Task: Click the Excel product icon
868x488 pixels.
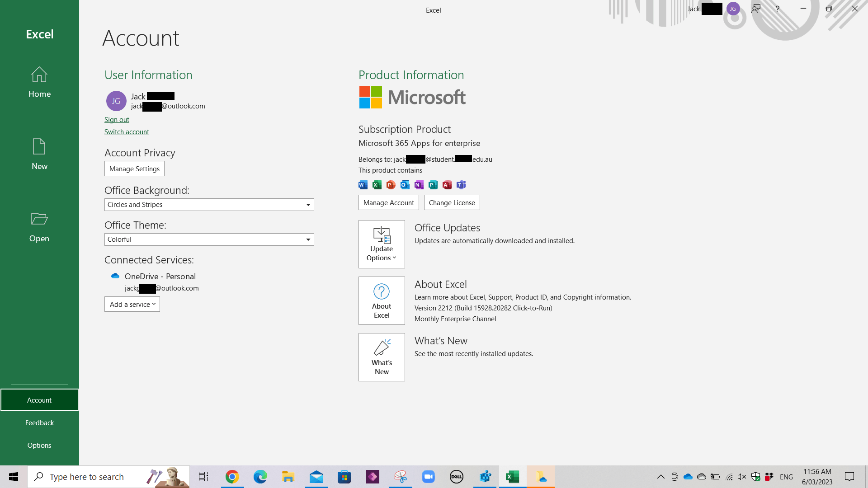Action: tap(377, 184)
